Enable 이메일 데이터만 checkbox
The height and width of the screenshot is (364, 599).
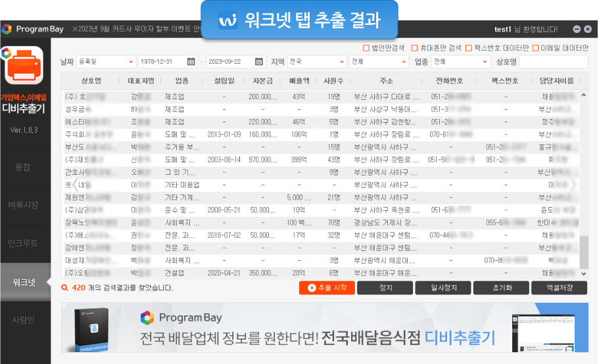click(535, 48)
